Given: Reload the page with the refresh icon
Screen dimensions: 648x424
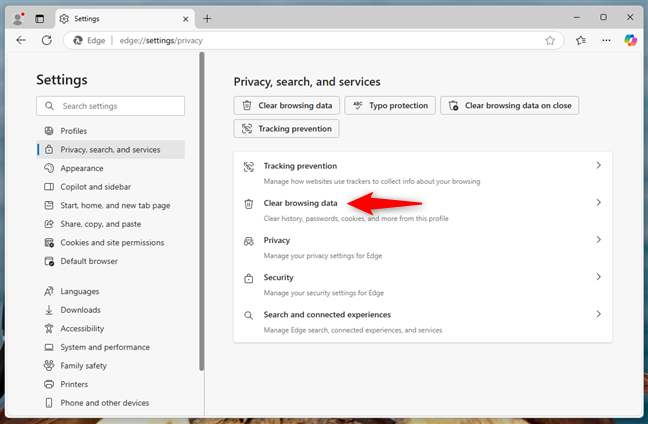Looking at the screenshot, I should click(47, 40).
